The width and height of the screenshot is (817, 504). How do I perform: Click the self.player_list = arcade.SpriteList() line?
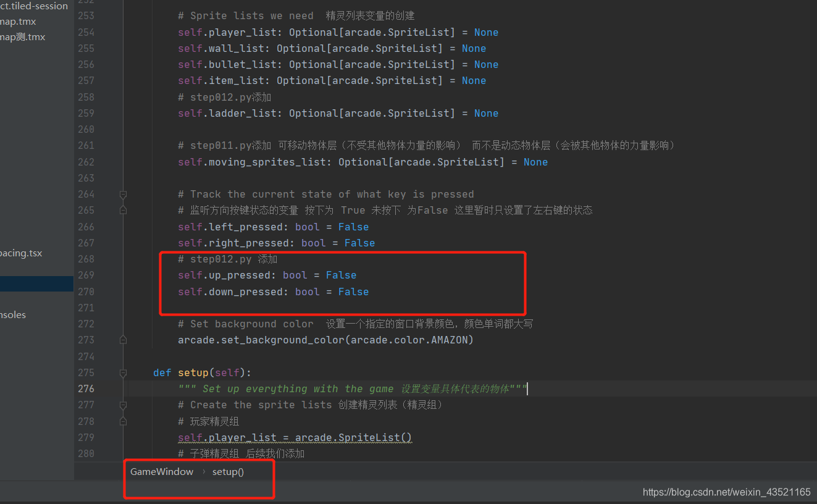pyautogui.click(x=295, y=437)
